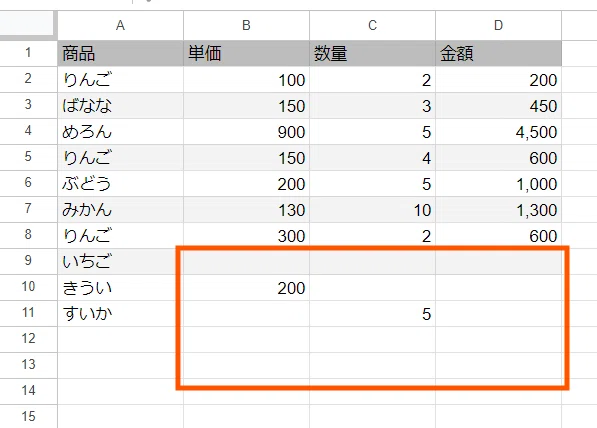Click the 200 price cell for きうい
Viewport: 597px width, 428px height.
(246, 287)
